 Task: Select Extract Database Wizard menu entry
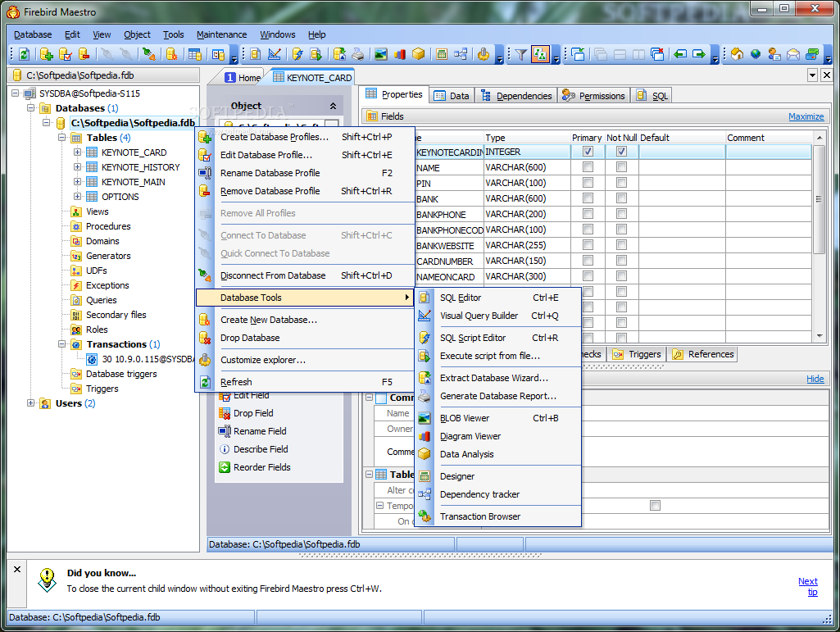(x=493, y=378)
